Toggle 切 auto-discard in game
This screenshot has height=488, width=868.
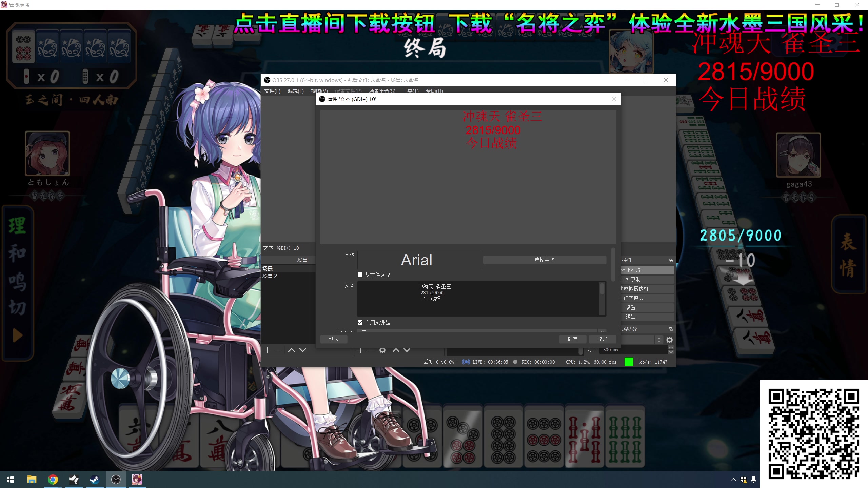click(x=17, y=308)
